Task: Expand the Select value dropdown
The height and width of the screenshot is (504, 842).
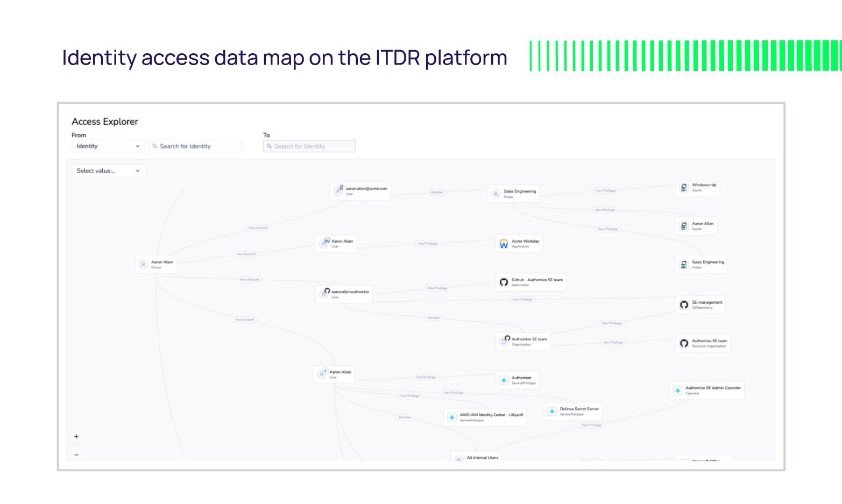Action: pyautogui.click(x=108, y=171)
